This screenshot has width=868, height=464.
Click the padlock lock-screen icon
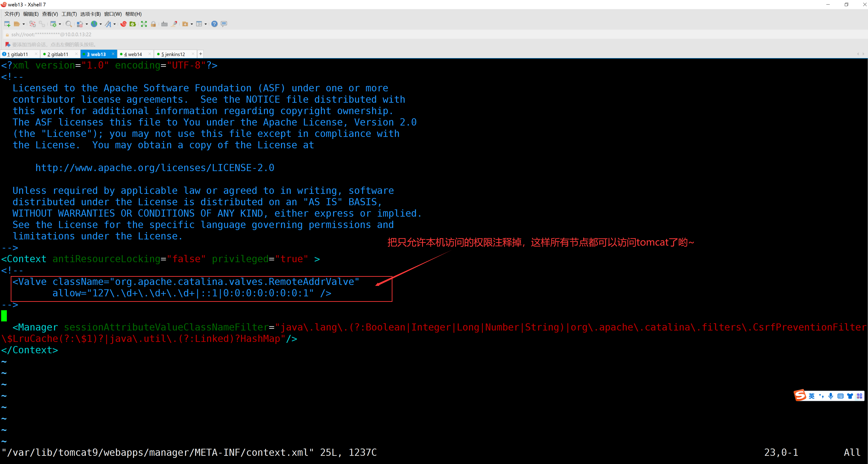click(153, 24)
